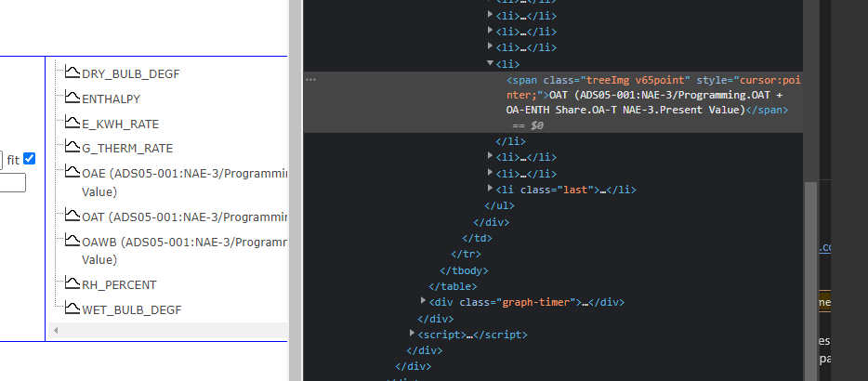The height and width of the screenshot is (381, 868).
Task: Expand the script element node
Action: (x=413, y=334)
